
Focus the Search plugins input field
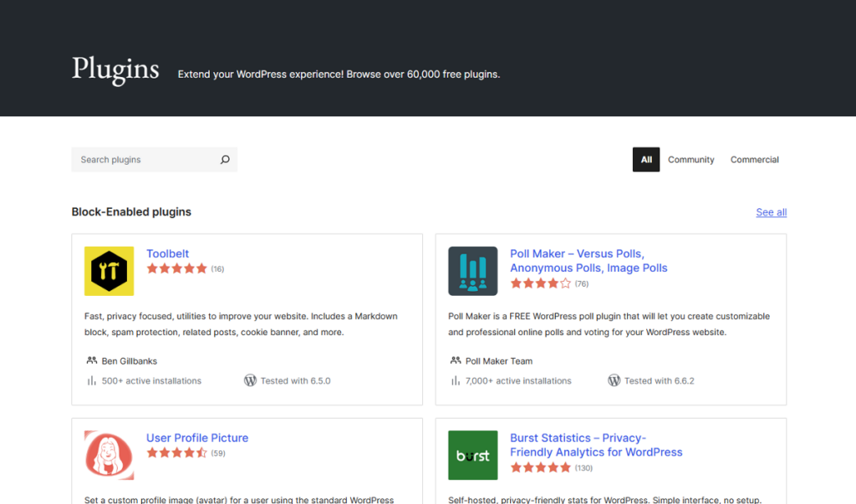154,160
